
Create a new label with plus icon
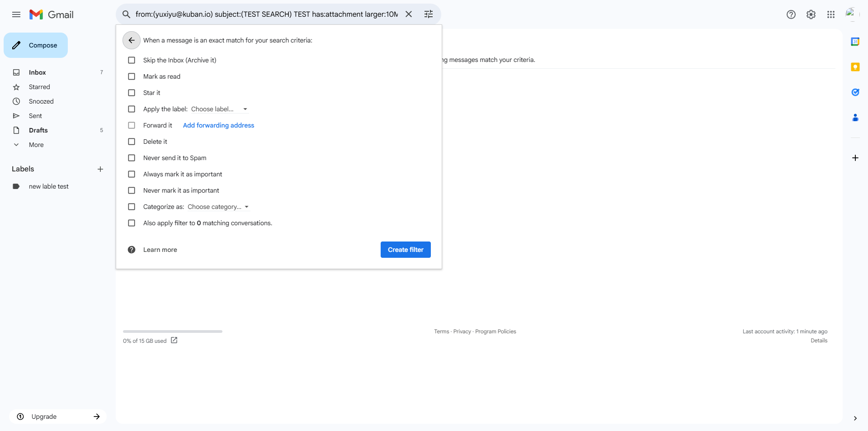pos(100,169)
